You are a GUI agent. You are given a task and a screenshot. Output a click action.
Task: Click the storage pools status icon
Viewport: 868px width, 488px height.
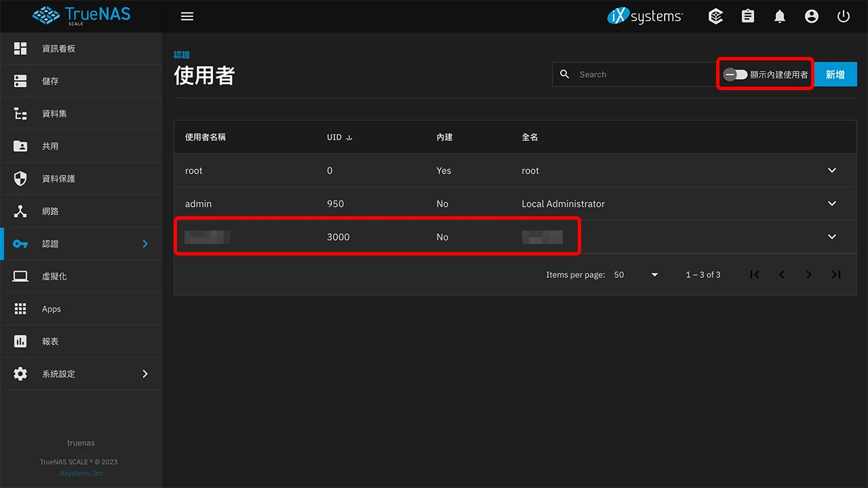click(x=715, y=16)
